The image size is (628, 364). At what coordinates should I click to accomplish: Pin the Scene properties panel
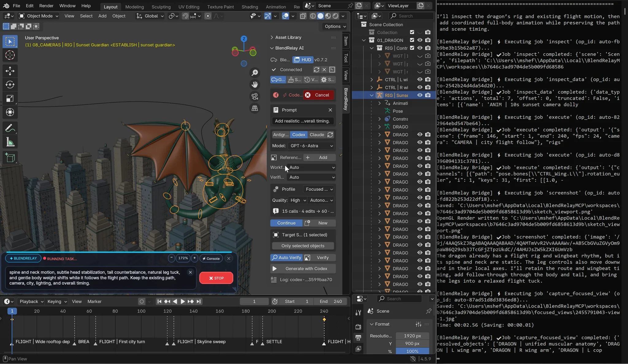pyautogui.click(x=429, y=311)
